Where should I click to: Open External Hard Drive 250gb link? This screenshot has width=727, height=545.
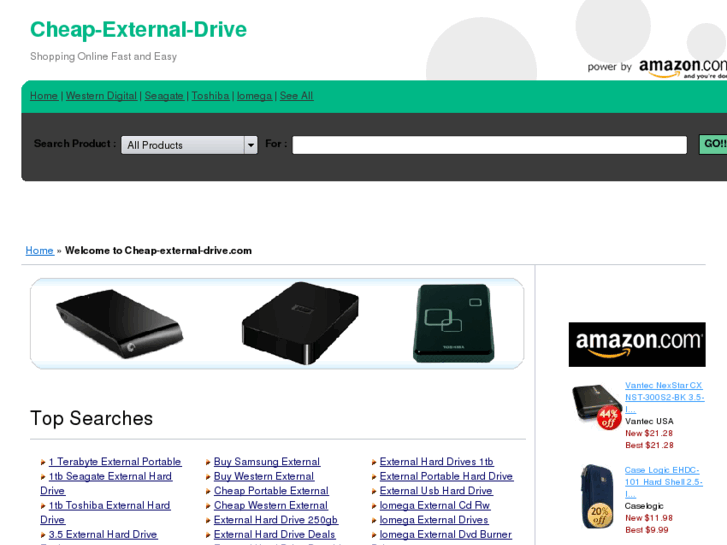click(x=276, y=520)
